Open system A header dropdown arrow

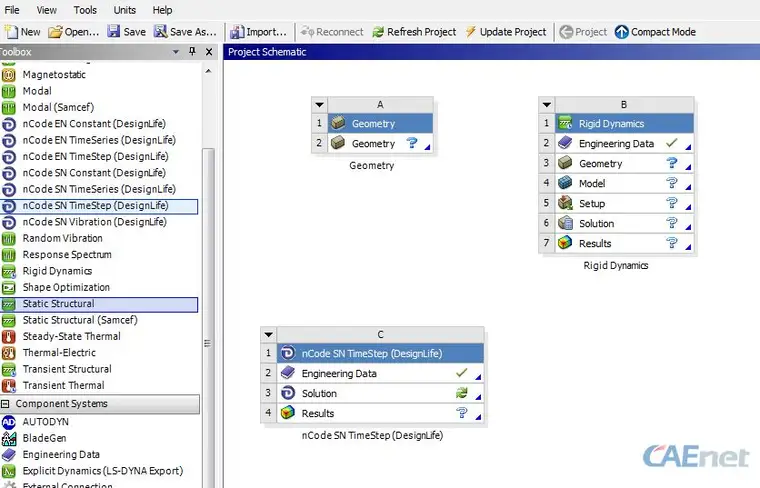[319, 104]
